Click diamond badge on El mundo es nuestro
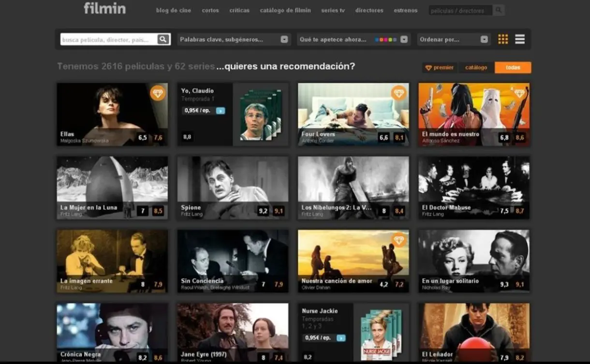 pyautogui.click(x=519, y=93)
